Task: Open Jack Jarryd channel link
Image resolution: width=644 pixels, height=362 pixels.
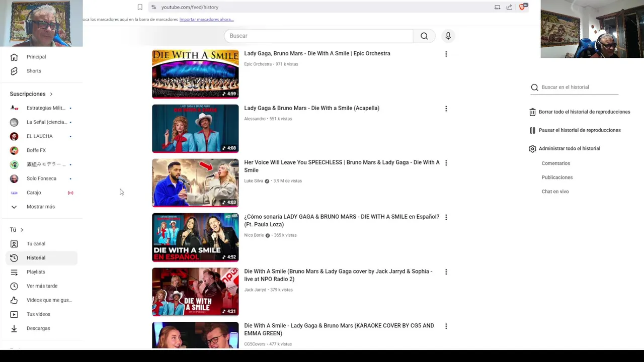Action: coord(255,290)
